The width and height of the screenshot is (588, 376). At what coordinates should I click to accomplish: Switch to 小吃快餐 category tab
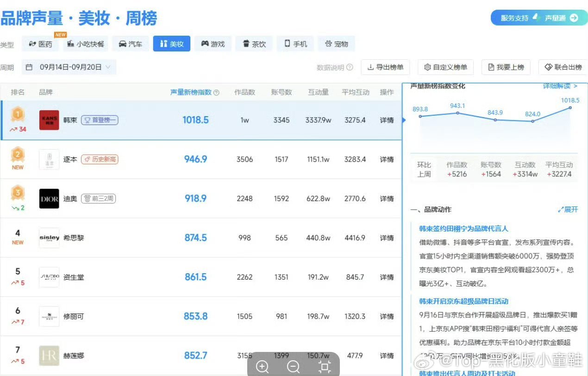86,44
